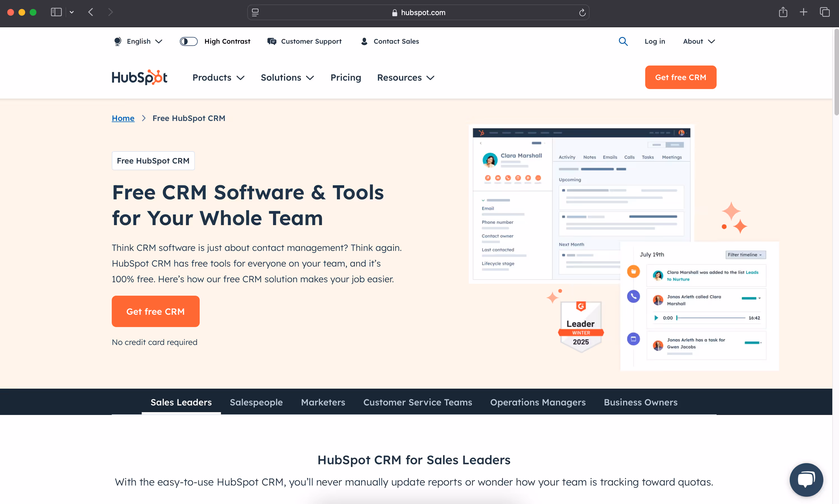Viewport: 839px width, 504px height.
Task: Click the Activity tab in CRM mockup
Action: (x=567, y=157)
